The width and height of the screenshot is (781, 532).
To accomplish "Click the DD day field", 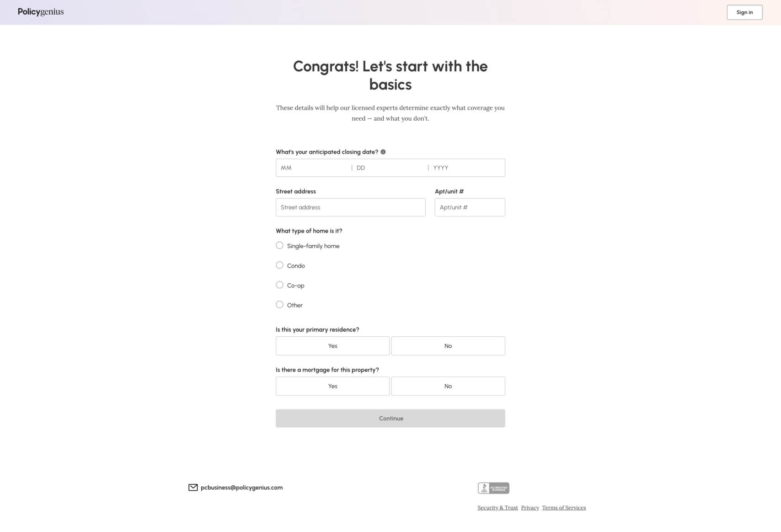I will [x=390, y=168].
